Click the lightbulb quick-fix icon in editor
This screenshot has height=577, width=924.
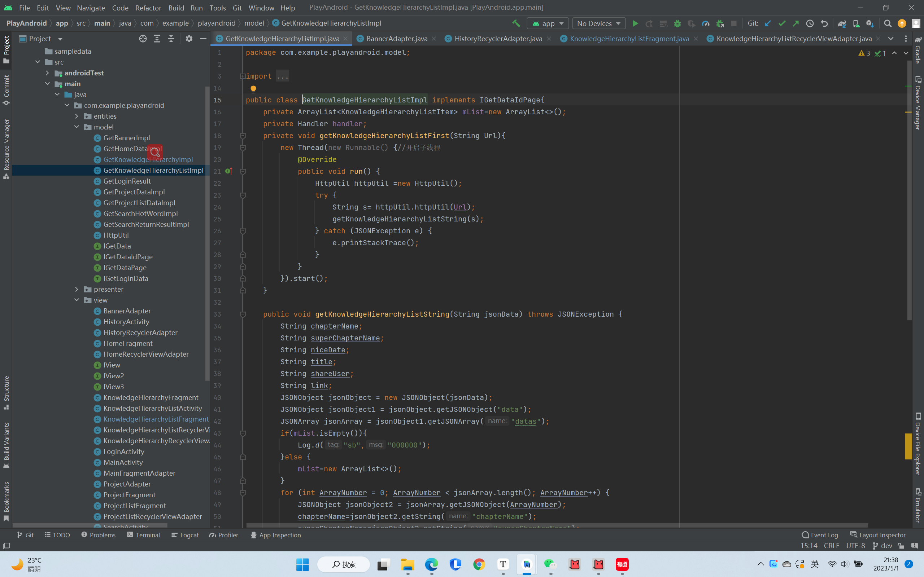coord(253,89)
